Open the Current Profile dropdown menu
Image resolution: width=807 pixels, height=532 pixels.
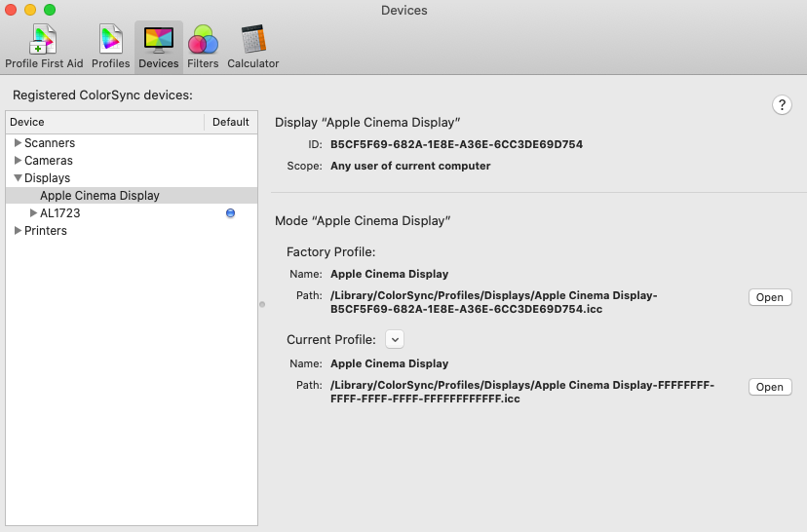tap(395, 340)
